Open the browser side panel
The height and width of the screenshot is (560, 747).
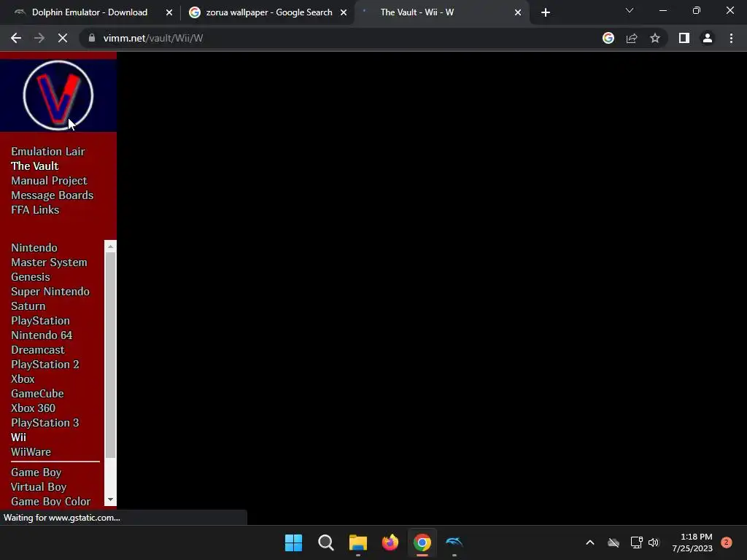684,38
